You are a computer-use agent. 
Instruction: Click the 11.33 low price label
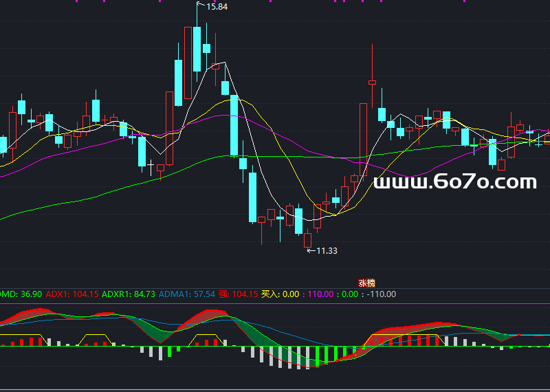pyautogui.click(x=327, y=250)
